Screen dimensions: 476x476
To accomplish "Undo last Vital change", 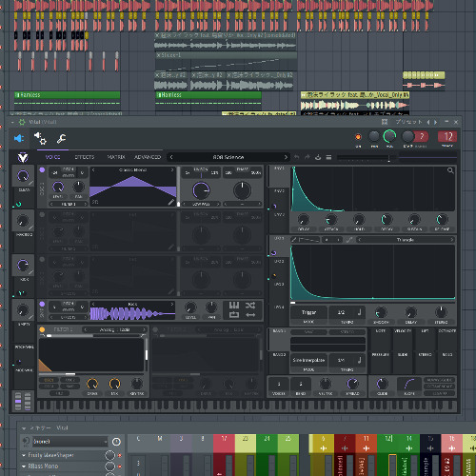I will tap(296, 157).
